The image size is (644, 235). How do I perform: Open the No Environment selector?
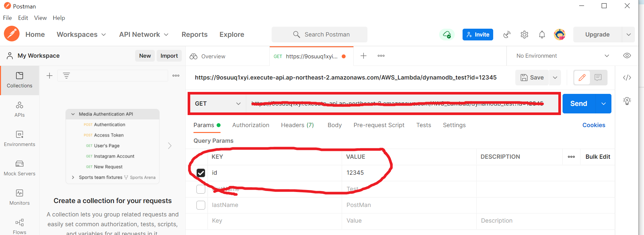[563, 56]
